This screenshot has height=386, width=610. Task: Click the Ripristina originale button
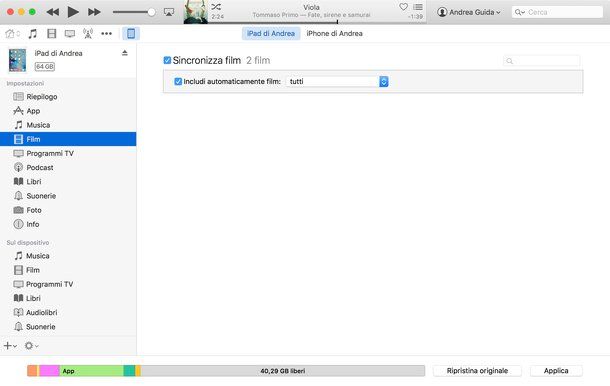click(477, 371)
